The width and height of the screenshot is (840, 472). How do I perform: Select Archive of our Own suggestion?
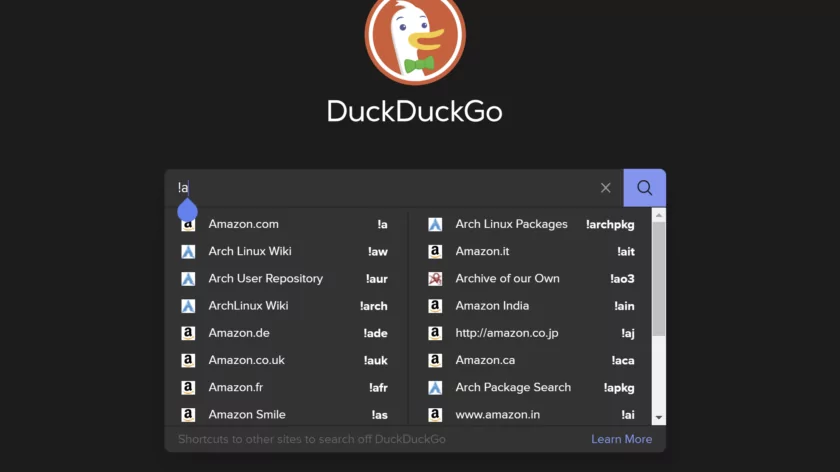point(531,279)
